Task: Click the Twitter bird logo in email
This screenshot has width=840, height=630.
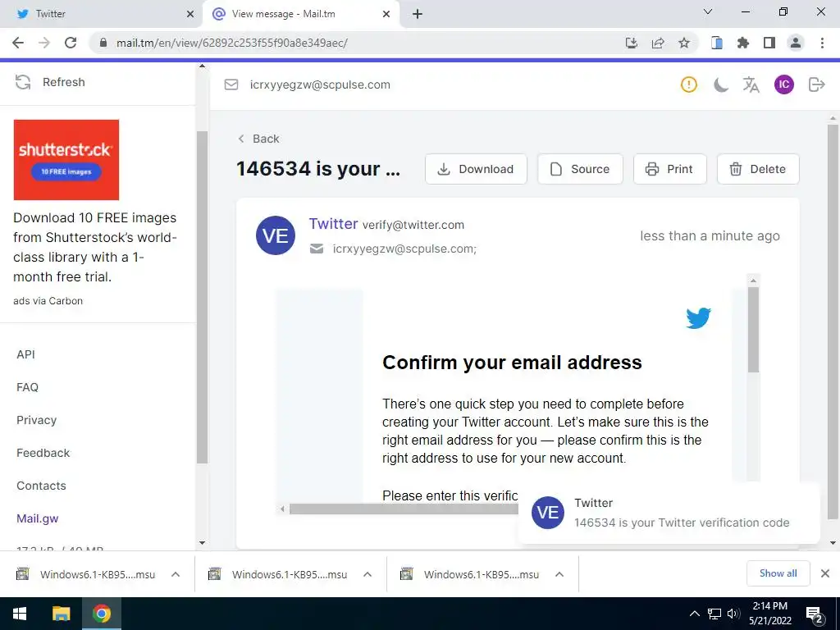Action: [699, 317]
